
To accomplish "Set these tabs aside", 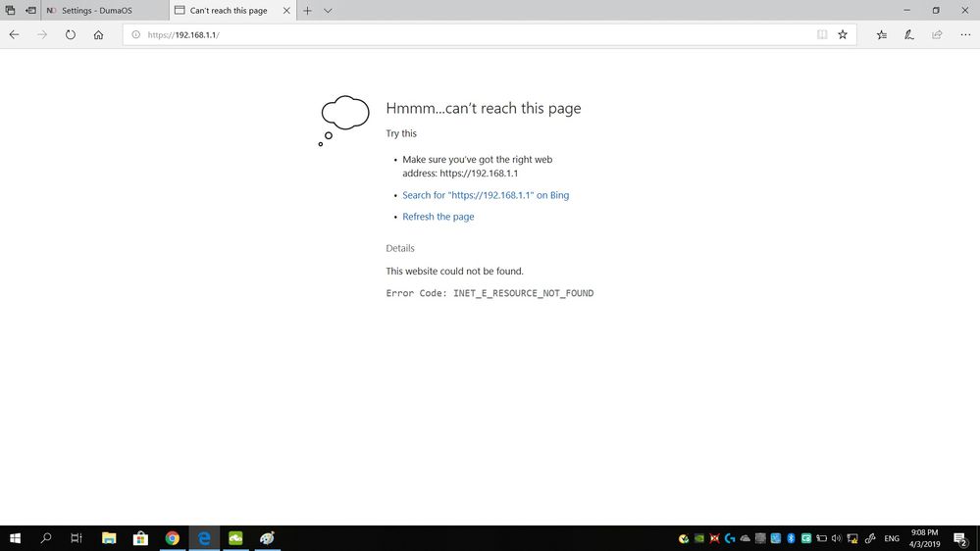I will point(30,11).
